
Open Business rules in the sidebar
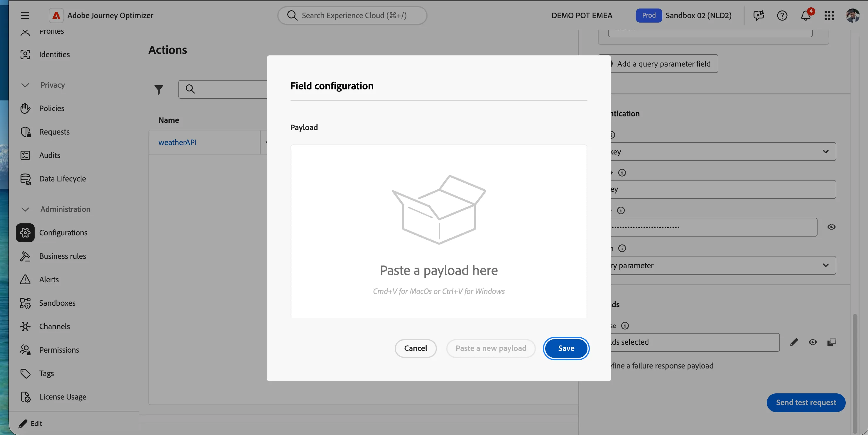coord(62,256)
